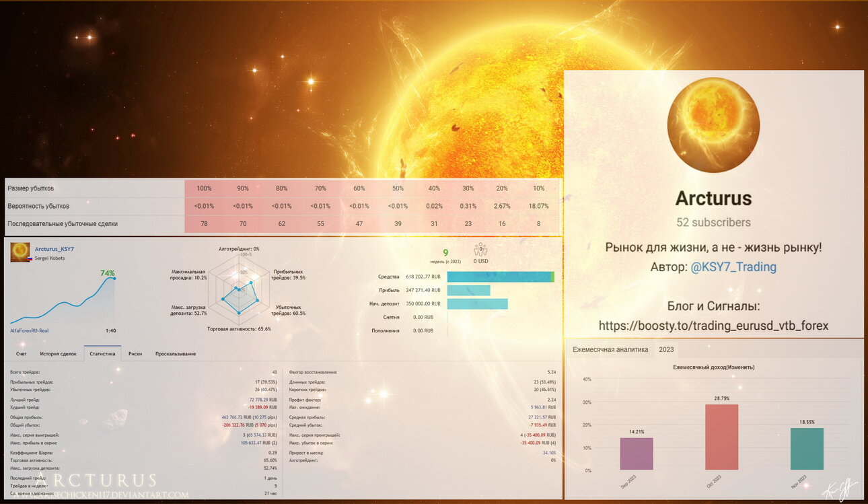Click the Средняя прибыль value 27 221.57 RUB
The image size is (868, 504).
[541, 417]
